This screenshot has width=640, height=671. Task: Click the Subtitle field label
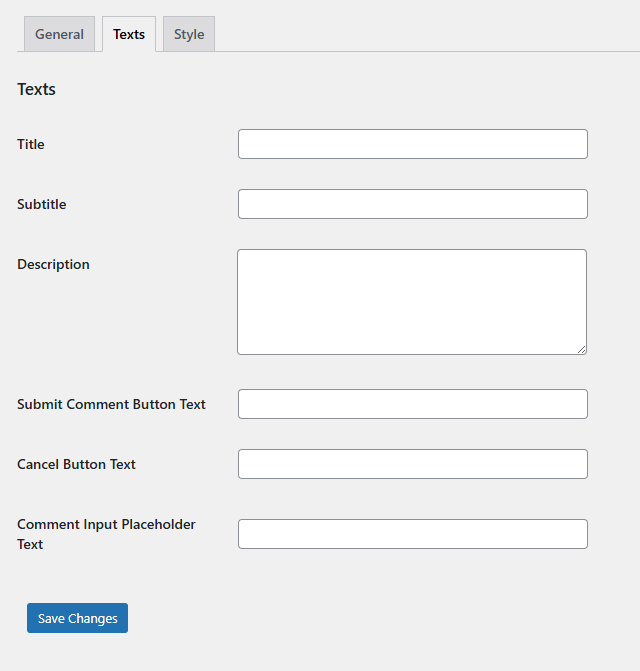(42, 204)
